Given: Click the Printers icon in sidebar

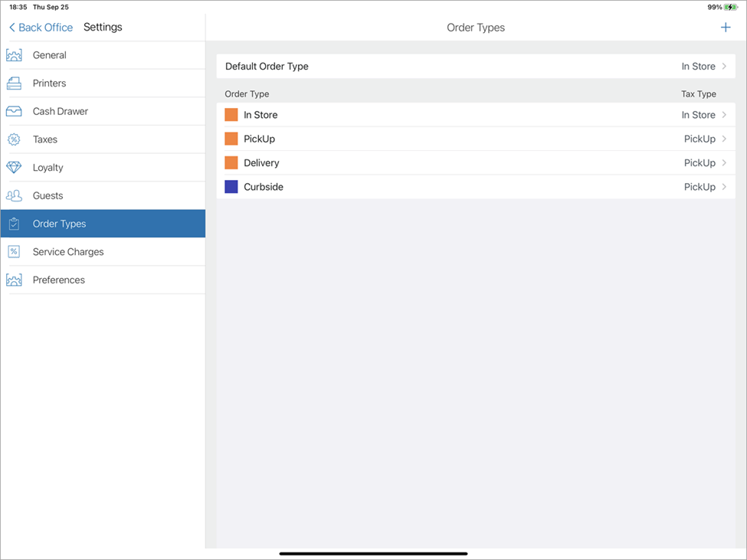Looking at the screenshot, I should [x=14, y=84].
